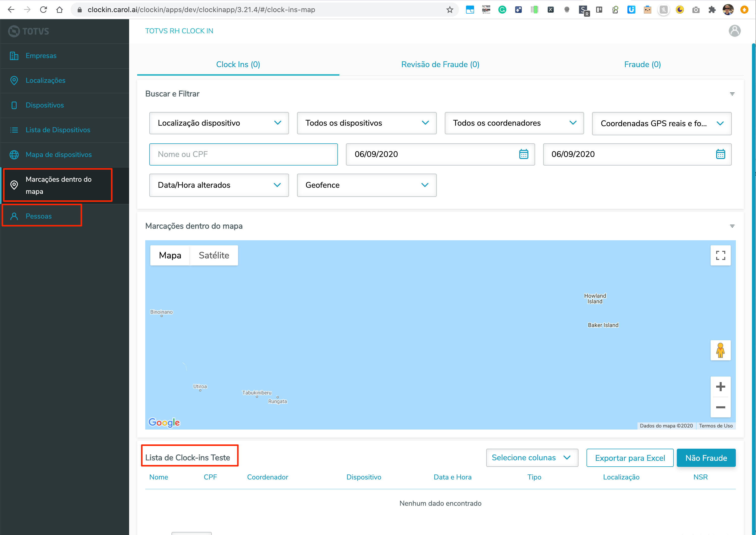This screenshot has height=535, width=756.
Task: Switch map to Satélite view
Action: (x=214, y=255)
